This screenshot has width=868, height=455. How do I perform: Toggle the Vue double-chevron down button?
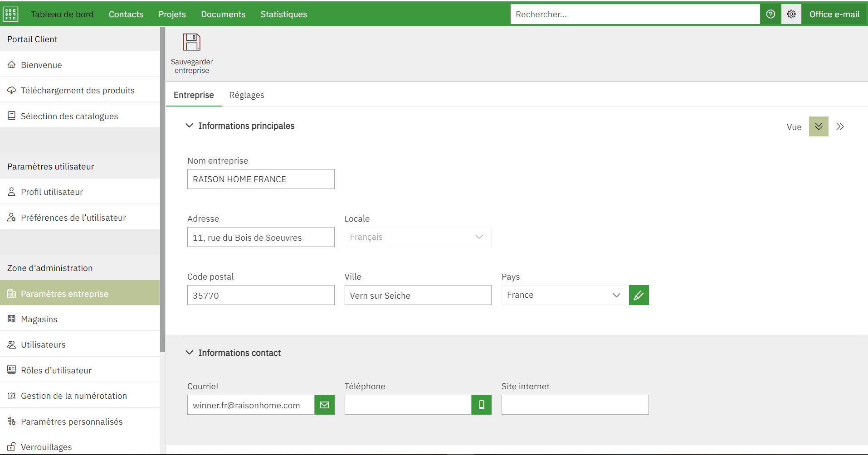[x=819, y=126]
